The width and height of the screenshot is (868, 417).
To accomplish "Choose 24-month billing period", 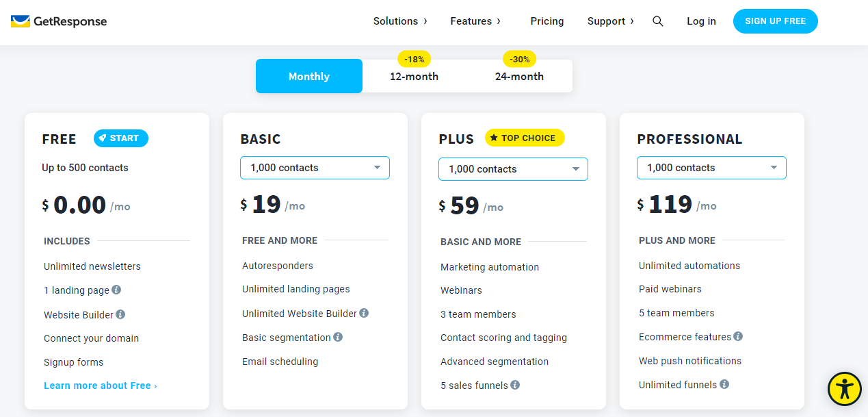I will coord(519,76).
